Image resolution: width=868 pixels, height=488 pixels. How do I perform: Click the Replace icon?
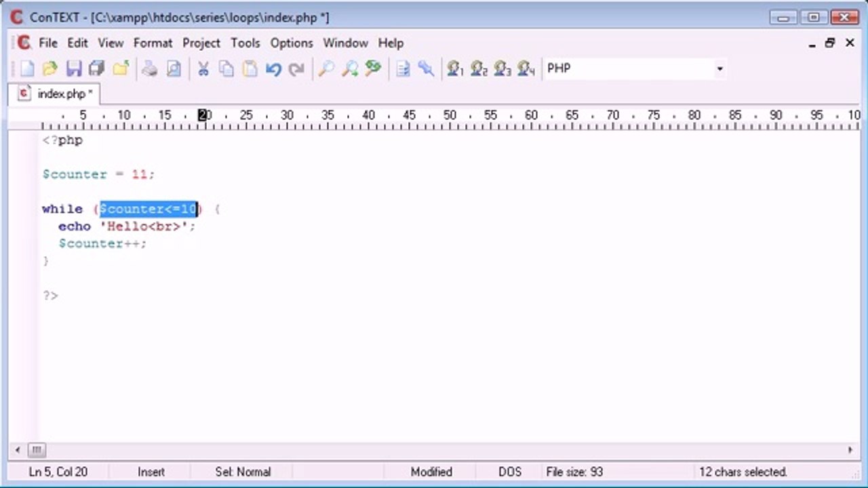click(x=373, y=68)
